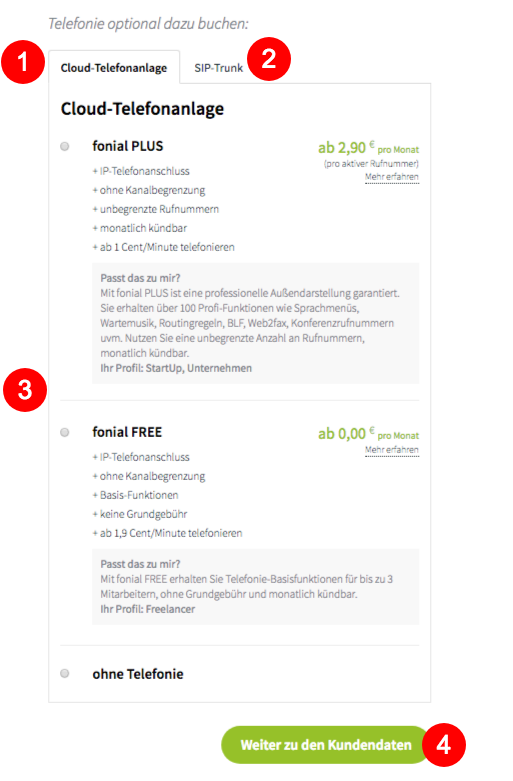Click the fonial PLUS plan title

128,146
